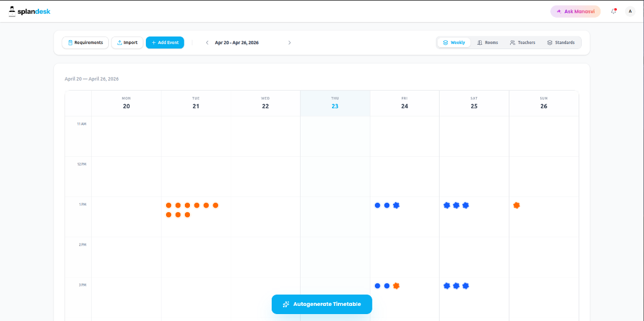Image resolution: width=644 pixels, height=321 pixels.
Task: Select first blue circle event on Friday 1 PM
Action: 377,205
